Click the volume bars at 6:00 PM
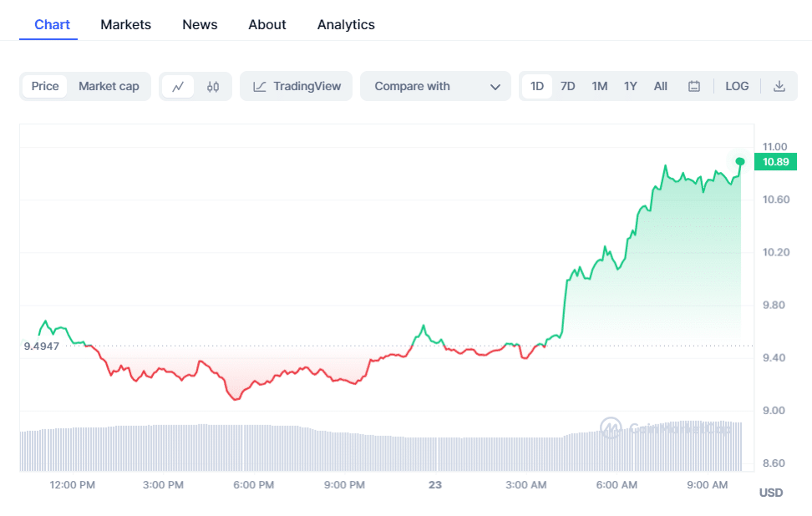The image size is (812, 516). pyautogui.click(x=254, y=447)
